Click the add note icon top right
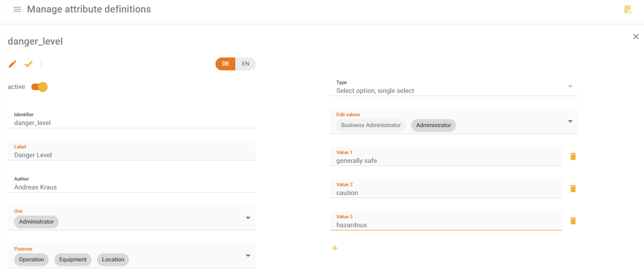 [x=628, y=9]
